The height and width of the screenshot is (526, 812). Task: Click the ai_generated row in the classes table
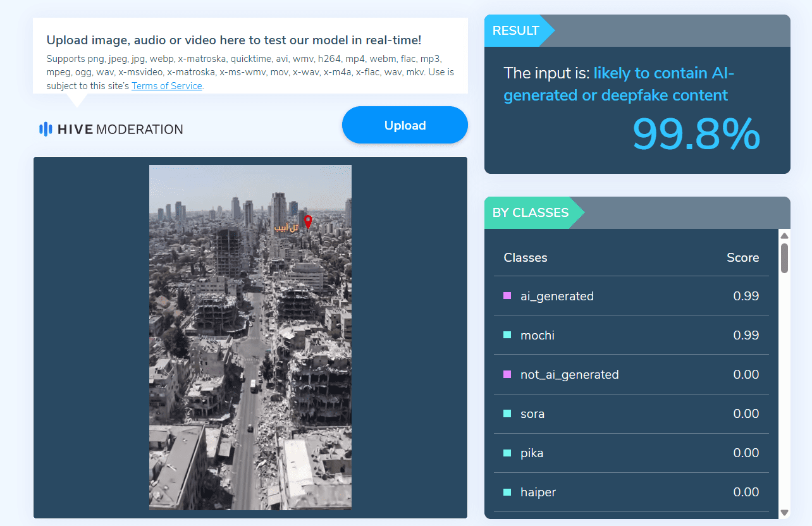pyautogui.click(x=631, y=296)
